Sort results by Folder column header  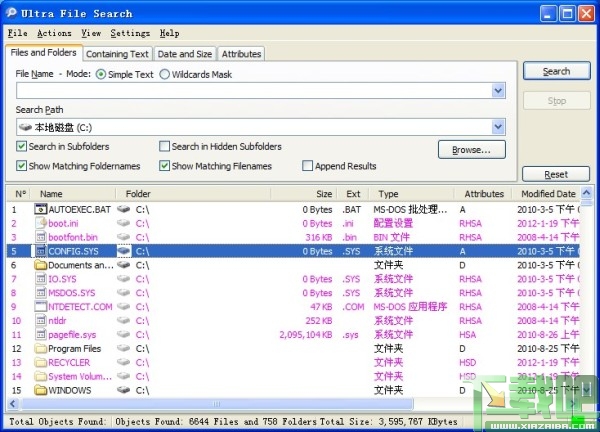point(193,194)
